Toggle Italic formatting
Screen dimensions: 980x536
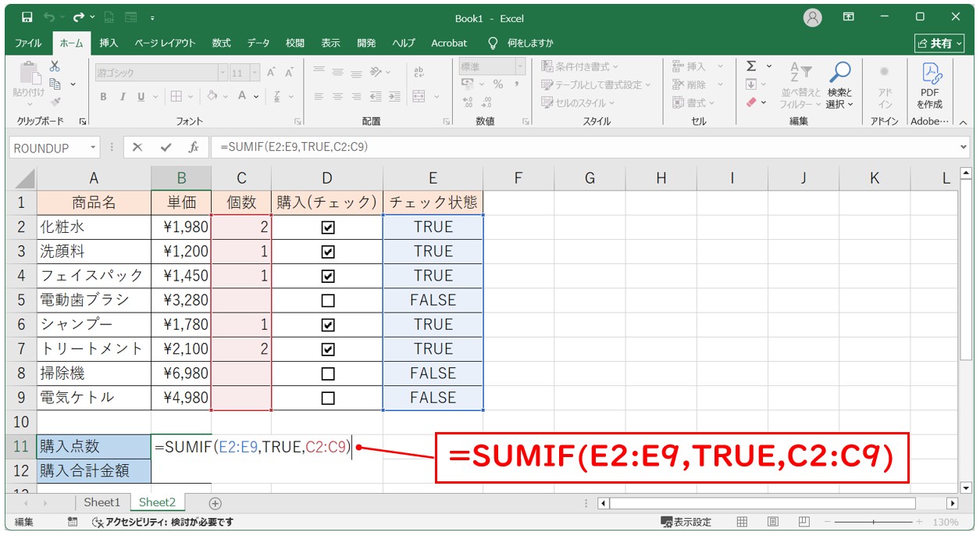point(123,96)
